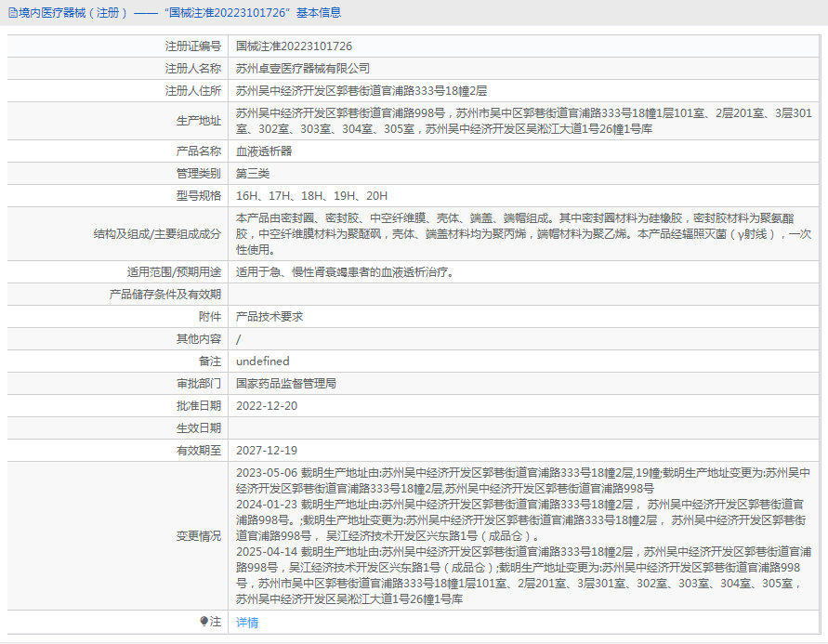Click expiry date 2027-12-19
828x644 pixels.
click(267, 451)
